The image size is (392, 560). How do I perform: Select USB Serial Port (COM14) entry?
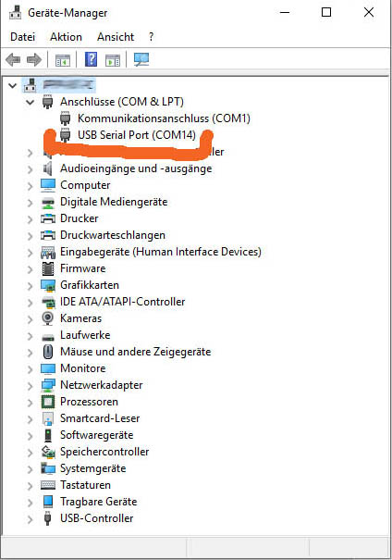[x=137, y=135]
